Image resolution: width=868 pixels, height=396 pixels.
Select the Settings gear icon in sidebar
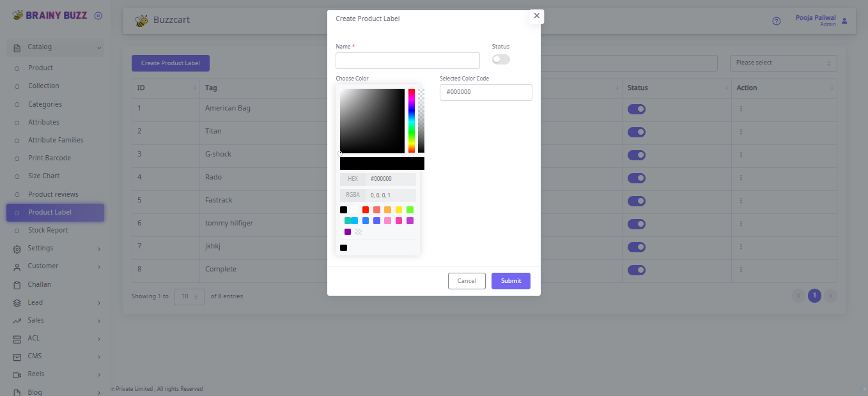click(17, 248)
